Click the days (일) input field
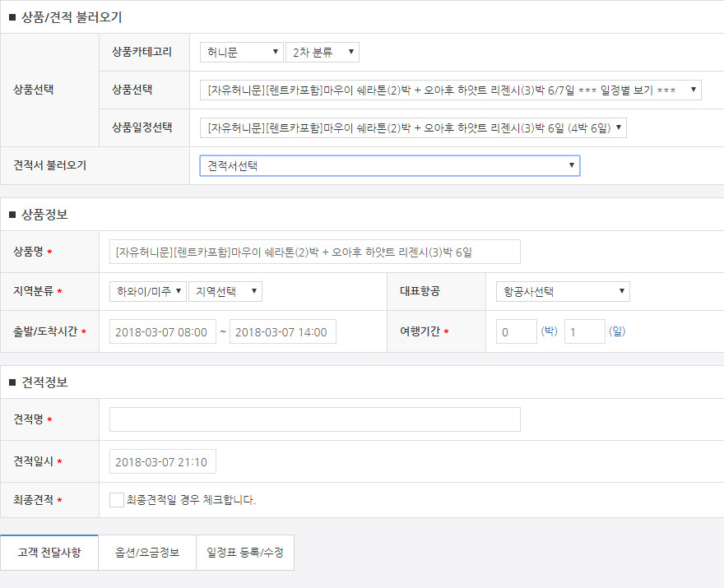 tap(585, 331)
